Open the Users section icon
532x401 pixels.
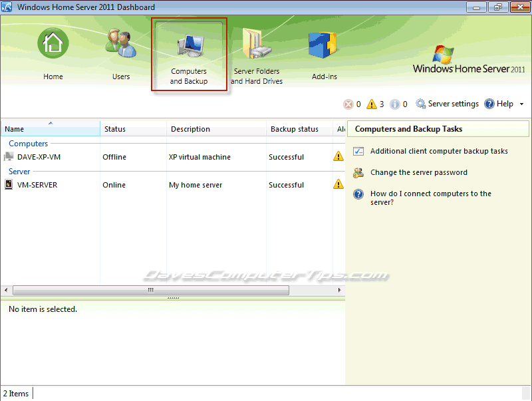[x=121, y=43]
